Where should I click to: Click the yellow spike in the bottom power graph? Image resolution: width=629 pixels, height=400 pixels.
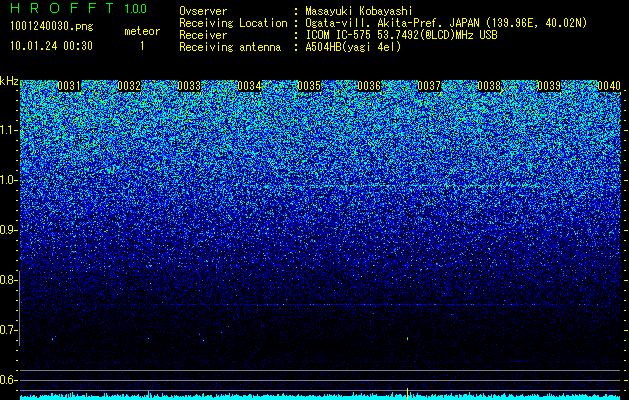[x=408, y=393]
